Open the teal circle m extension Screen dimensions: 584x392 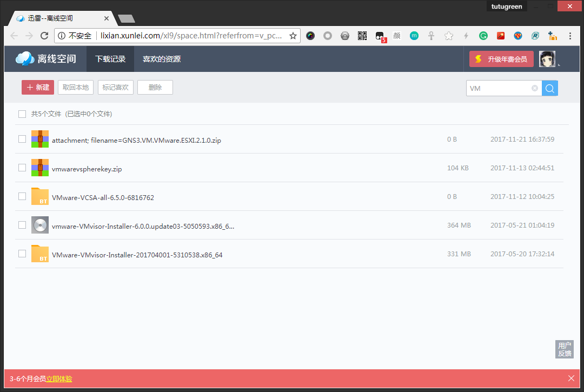coord(414,36)
